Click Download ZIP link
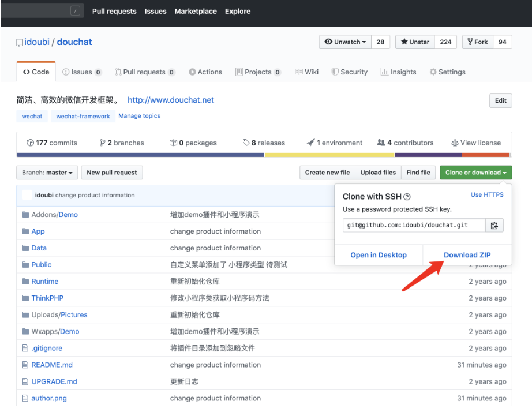Viewport: 532px width, 412px height. (x=467, y=255)
